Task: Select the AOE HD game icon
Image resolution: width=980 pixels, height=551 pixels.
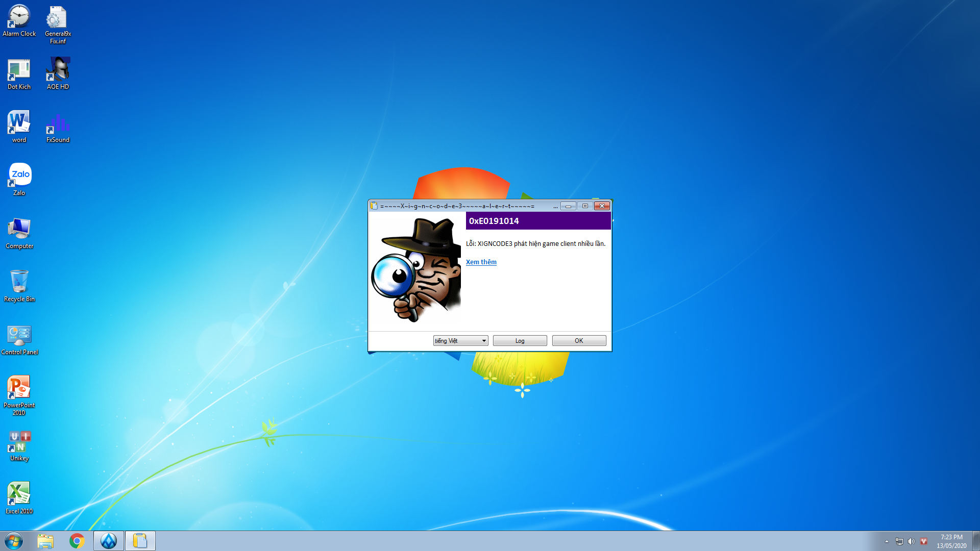Action: click(x=58, y=73)
